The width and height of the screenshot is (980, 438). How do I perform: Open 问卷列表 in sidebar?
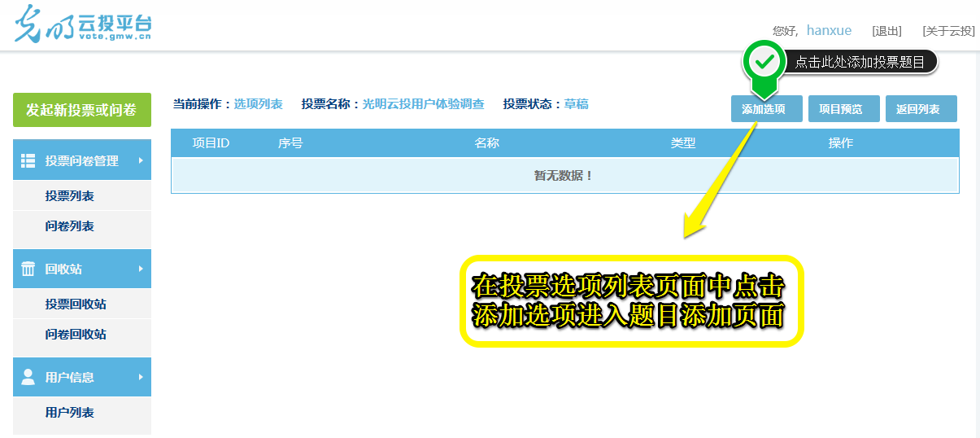pos(70,226)
